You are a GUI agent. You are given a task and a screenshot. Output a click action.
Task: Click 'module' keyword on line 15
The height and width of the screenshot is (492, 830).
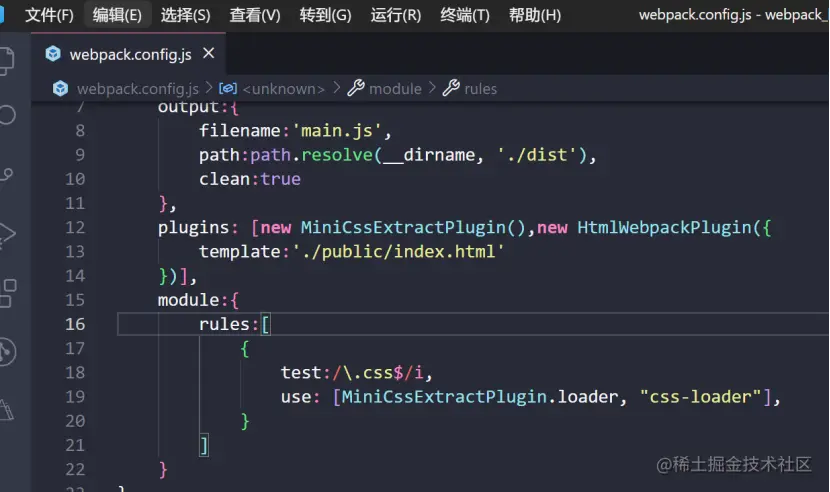pyautogui.click(x=188, y=300)
